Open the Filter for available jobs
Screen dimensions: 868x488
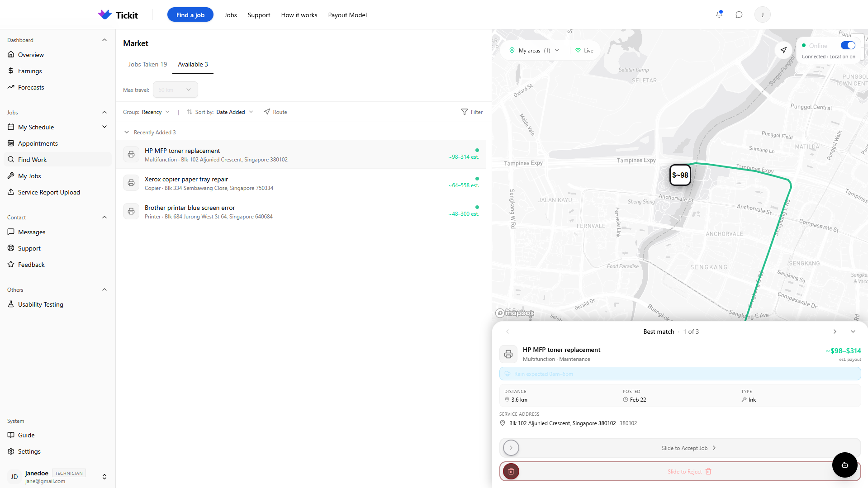472,112
